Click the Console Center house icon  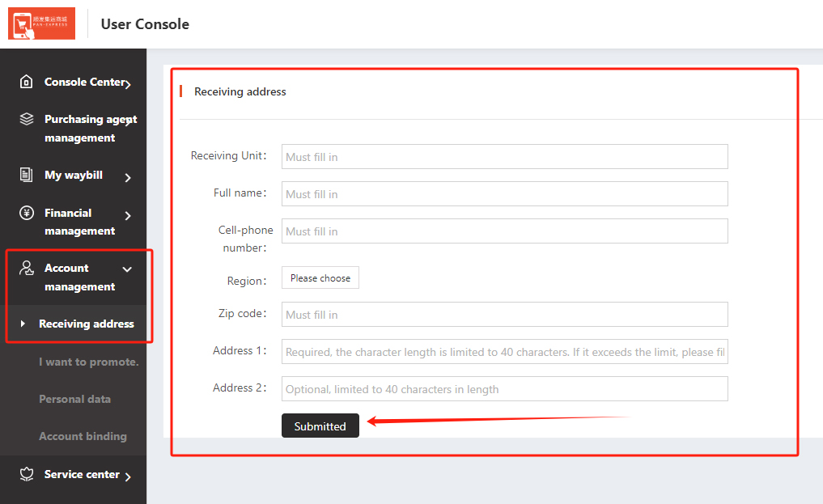click(26, 82)
